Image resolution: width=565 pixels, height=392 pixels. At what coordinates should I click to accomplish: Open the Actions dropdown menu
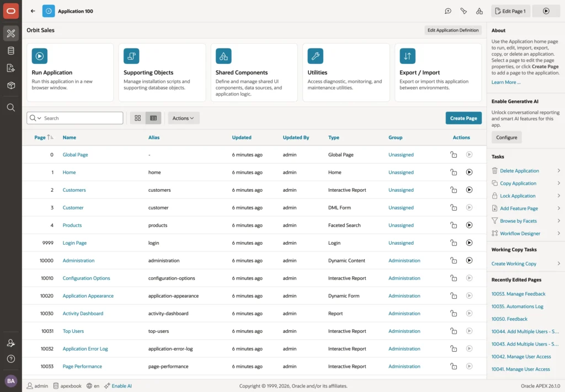coord(183,118)
